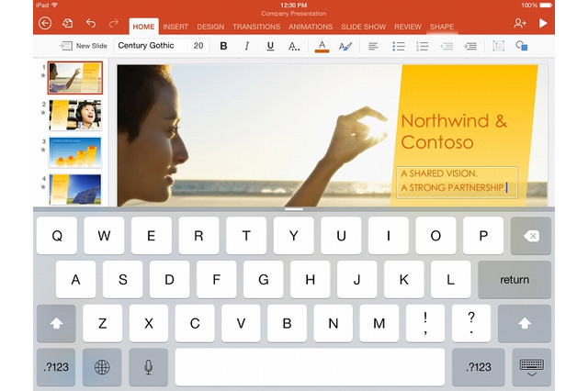Tap the M key

(379, 323)
